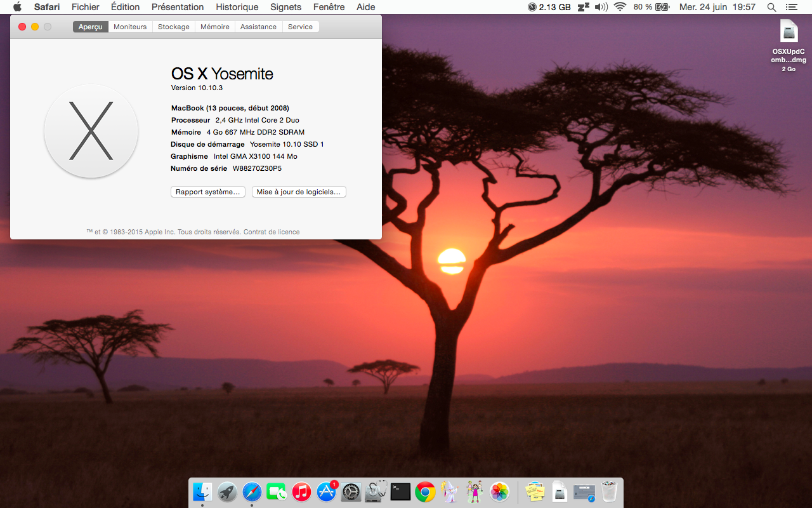Switch to the Stockage tab

coord(174,27)
